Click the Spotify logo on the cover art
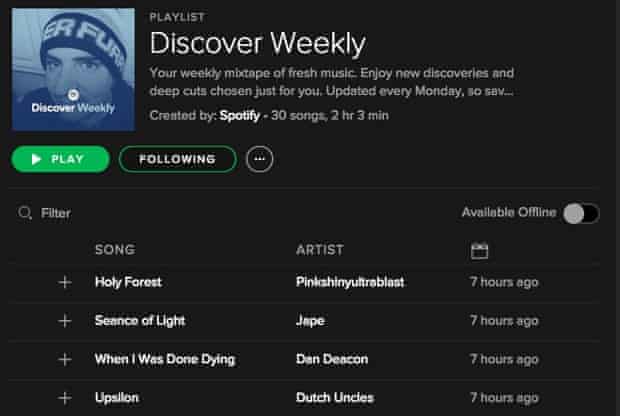This screenshot has height=416, width=620. click(x=73, y=95)
